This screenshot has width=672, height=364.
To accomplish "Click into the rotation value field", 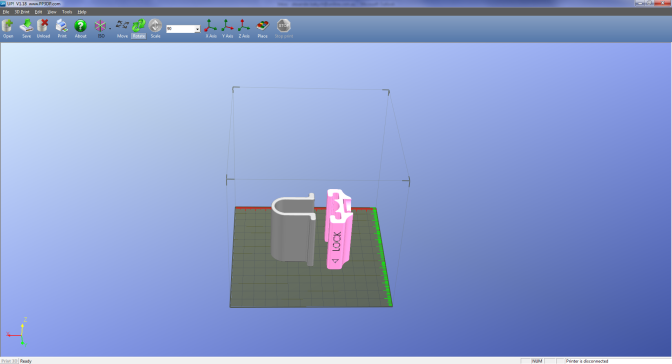I will click(x=180, y=29).
